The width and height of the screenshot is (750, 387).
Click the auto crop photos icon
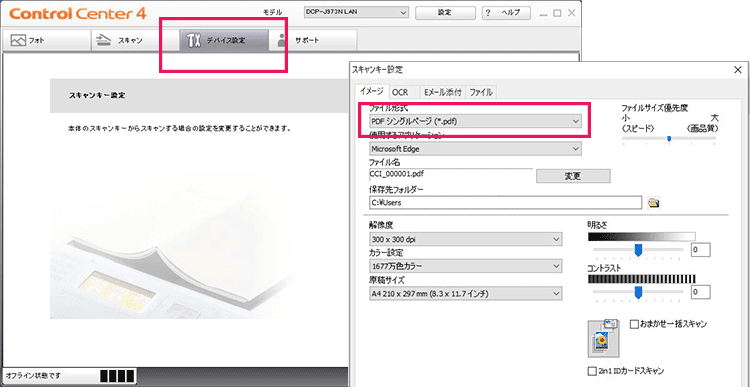click(603, 338)
